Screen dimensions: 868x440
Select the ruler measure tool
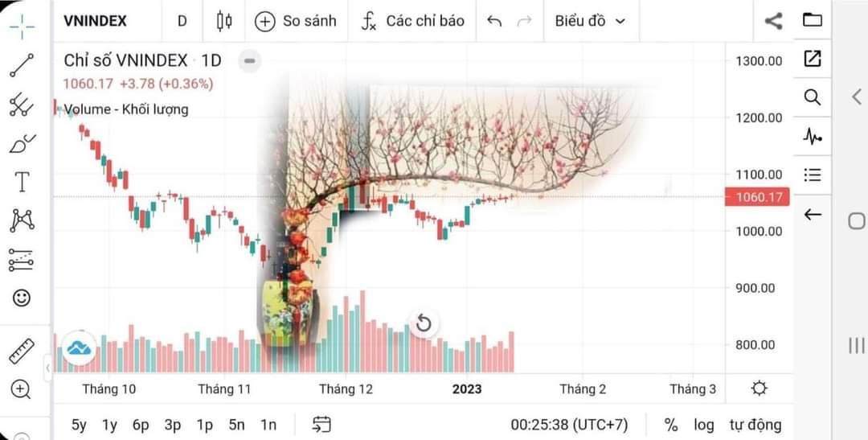tap(22, 352)
